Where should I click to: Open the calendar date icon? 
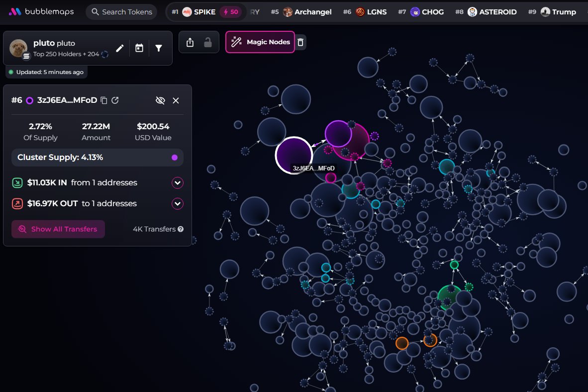tap(139, 48)
